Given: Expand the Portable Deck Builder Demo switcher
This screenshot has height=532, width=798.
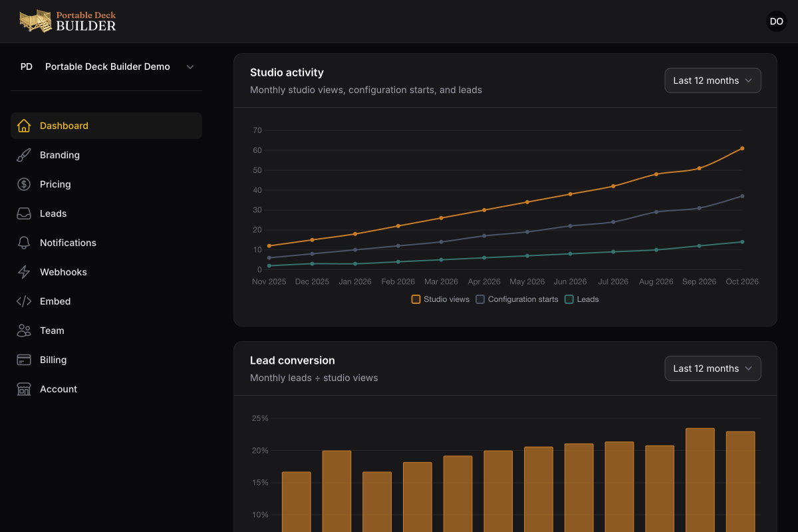Looking at the screenshot, I should click(x=106, y=66).
